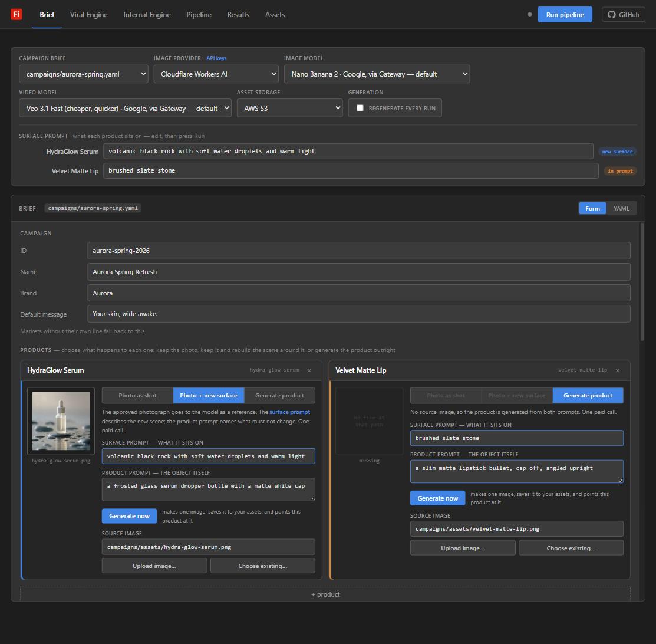
Task: Remove the HydraGlow Serum product card
Action: (x=309, y=370)
